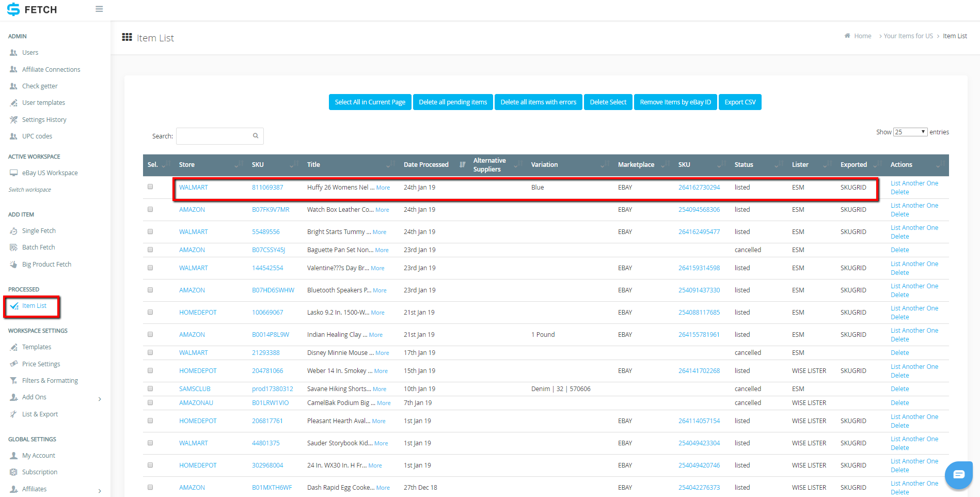Click the Templates icon in Workspace Settings
Screen dimensions: 980x497
coord(14,347)
